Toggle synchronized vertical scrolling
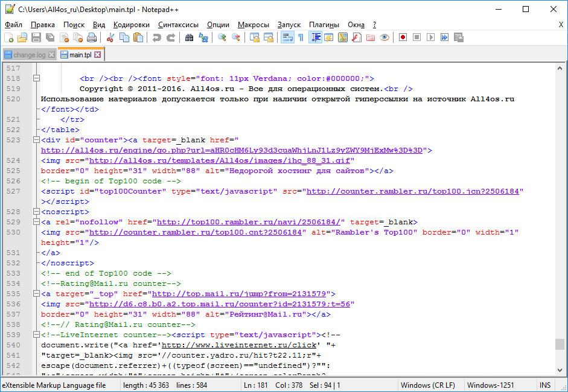 point(255,37)
